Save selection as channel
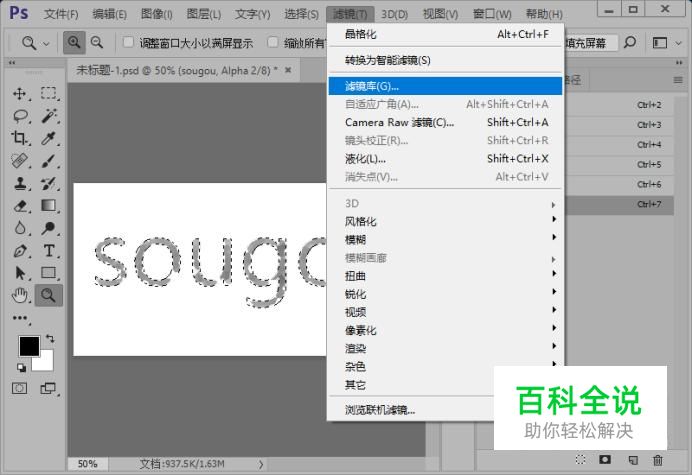692x475 pixels. pos(605,460)
